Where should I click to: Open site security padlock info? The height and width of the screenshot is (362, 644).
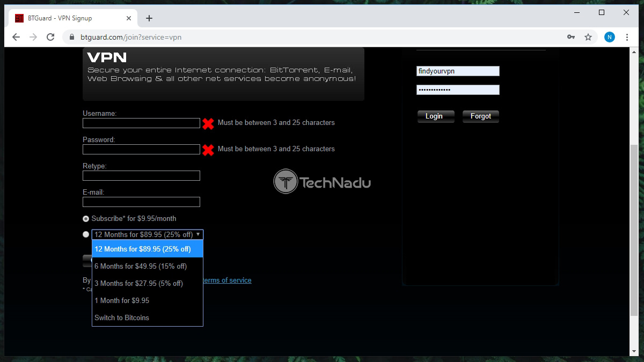tap(71, 37)
